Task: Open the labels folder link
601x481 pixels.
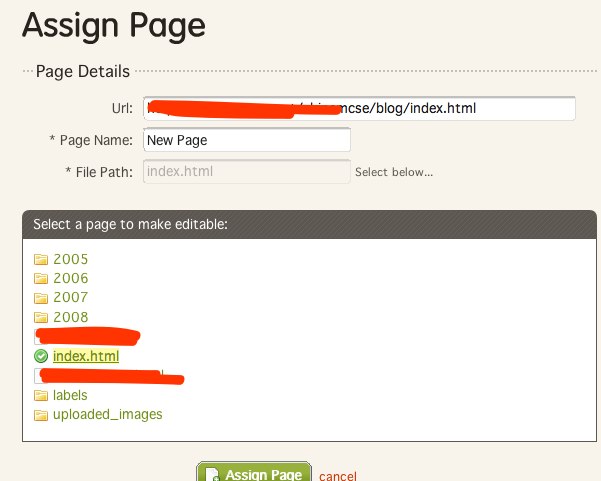Action: (70, 395)
